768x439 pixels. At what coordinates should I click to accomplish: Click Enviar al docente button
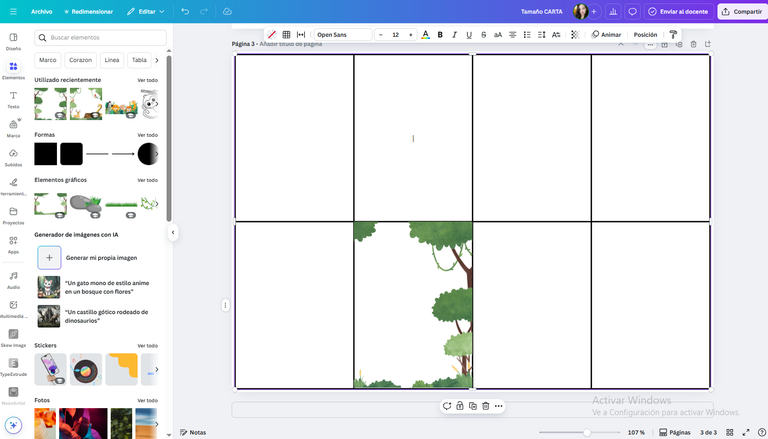coord(678,11)
